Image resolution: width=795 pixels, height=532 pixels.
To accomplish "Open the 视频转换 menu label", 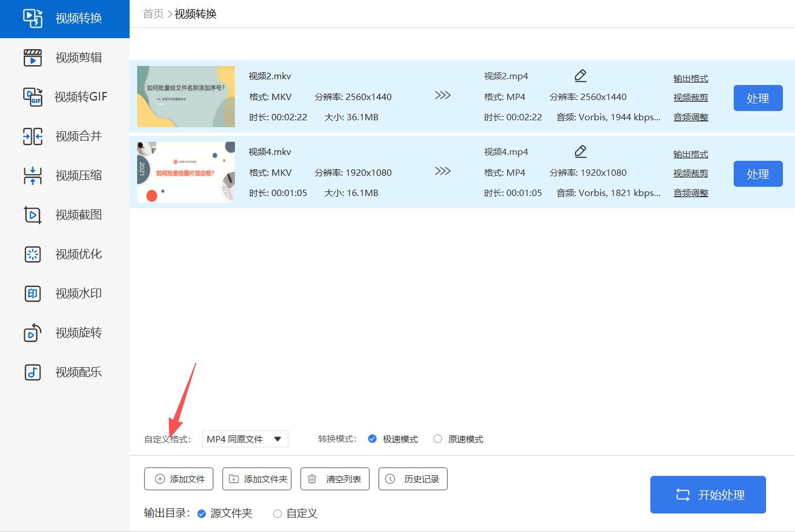I will [x=79, y=19].
